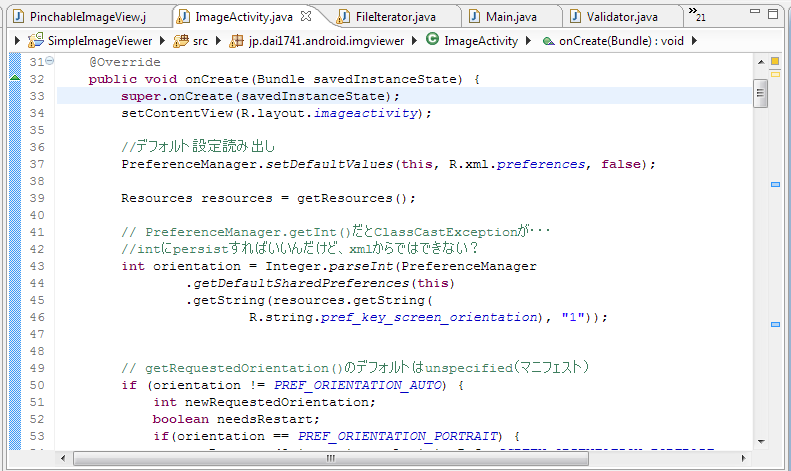Select the ImageActivity.java tab
The width and height of the screenshot is (791, 471).
coord(244,17)
